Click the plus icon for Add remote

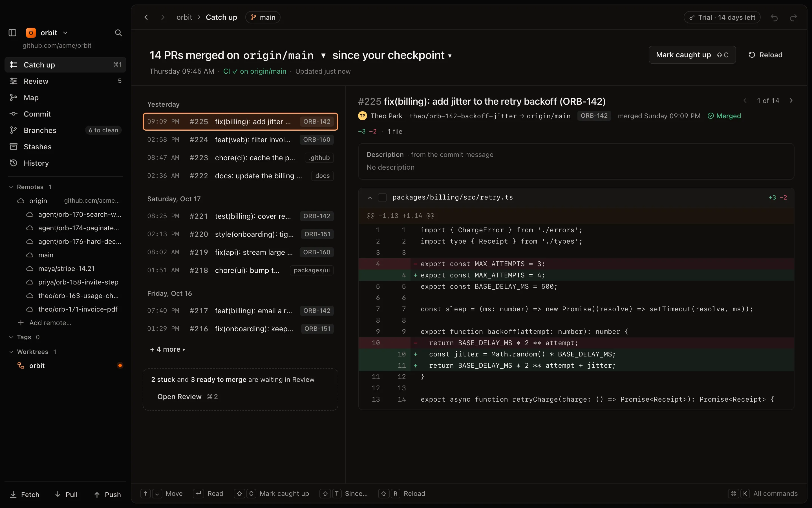coord(21,323)
